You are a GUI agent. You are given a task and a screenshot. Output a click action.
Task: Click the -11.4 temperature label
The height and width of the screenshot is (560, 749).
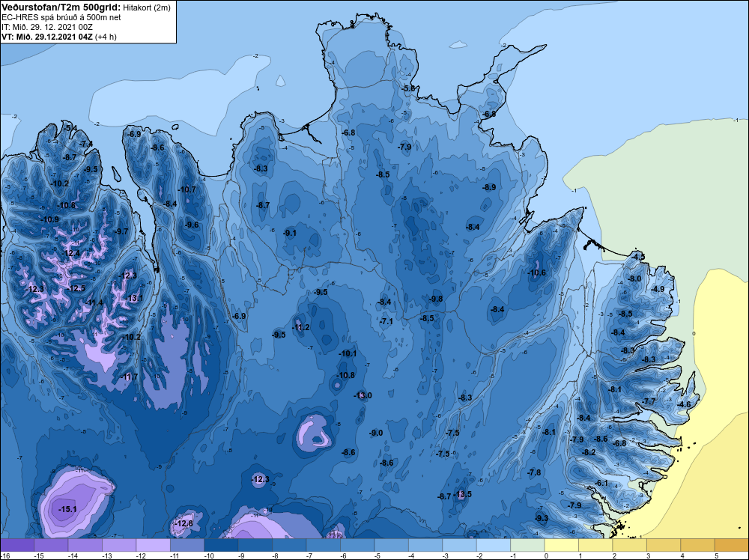pyautogui.click(x=94, y=302)
